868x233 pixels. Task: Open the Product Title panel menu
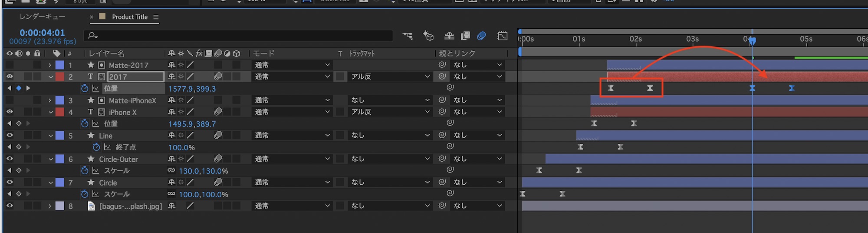[x=156, y=17]
